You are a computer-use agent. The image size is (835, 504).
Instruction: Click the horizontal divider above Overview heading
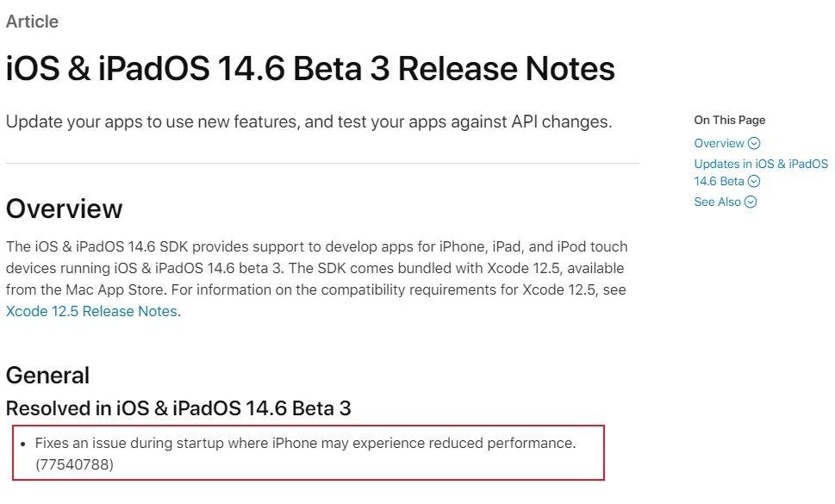pyautogui.click(x=321, y=163)
